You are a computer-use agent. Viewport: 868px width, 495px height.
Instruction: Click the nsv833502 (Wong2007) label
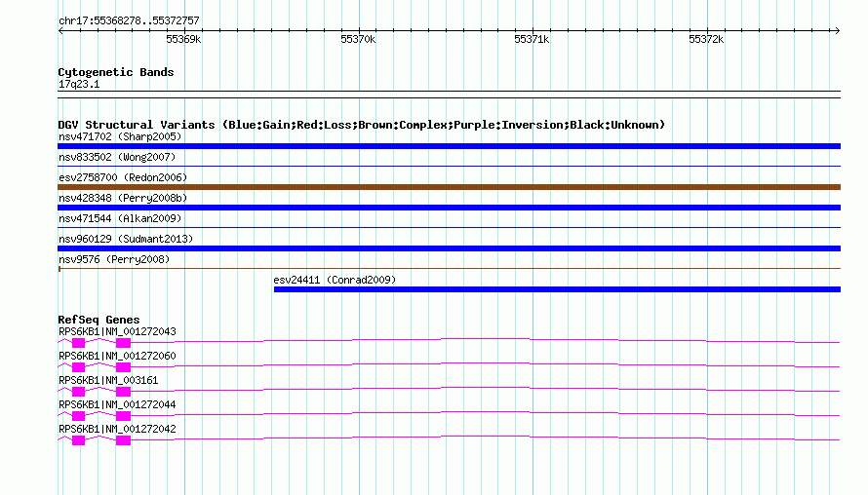[117, 157]
